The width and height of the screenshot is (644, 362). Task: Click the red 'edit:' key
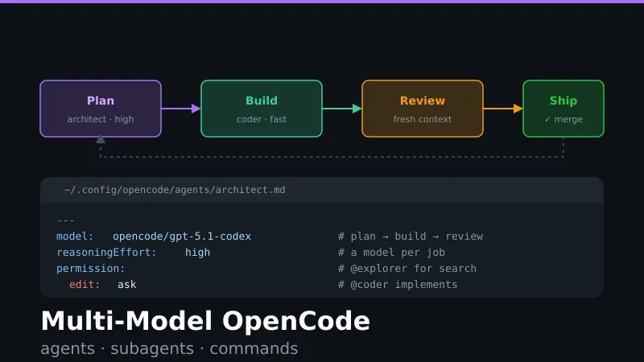pyautogui.click(x=85, y=285)
